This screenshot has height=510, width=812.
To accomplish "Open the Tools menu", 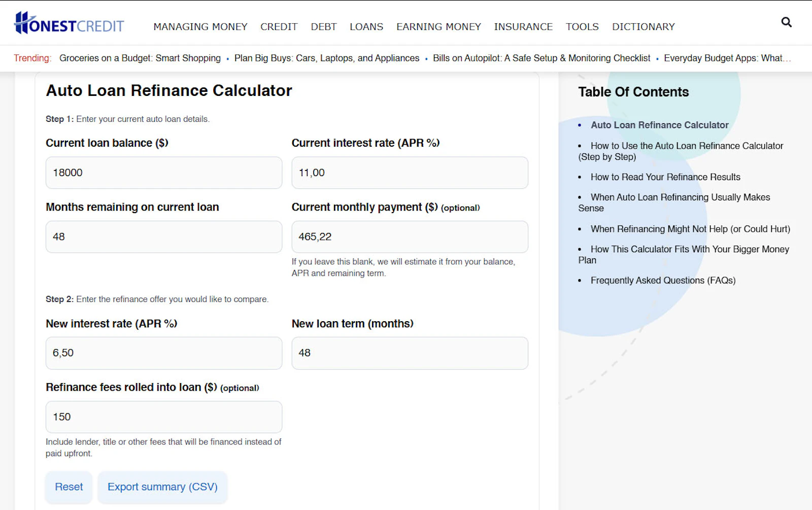I will [582, 26].
